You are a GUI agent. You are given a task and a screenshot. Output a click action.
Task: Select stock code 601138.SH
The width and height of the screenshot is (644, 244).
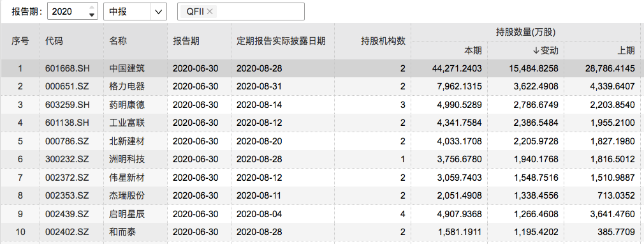(x=67, y=123)
